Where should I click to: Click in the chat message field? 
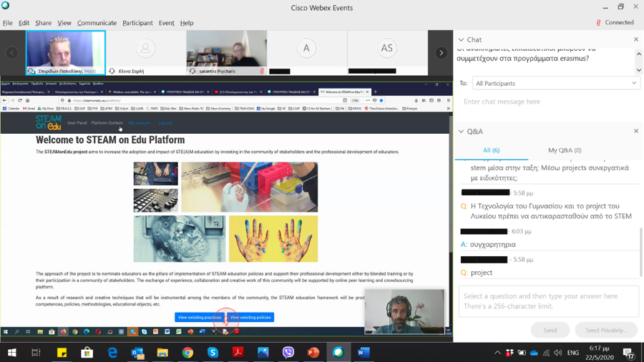[547, 102]
